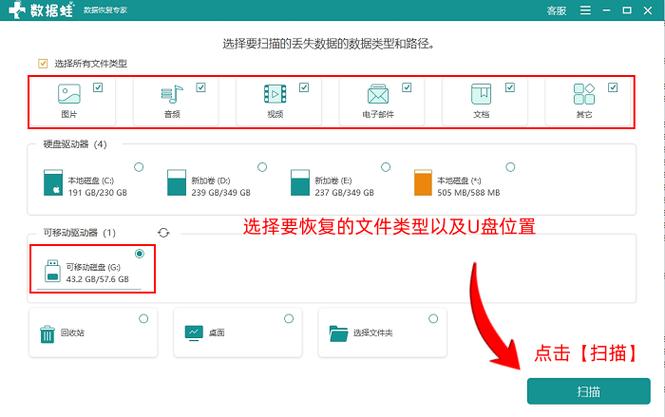Uncheck the 音频 checkbox
The width and height of the screenshot is (665, 417).
pos(201,87)
